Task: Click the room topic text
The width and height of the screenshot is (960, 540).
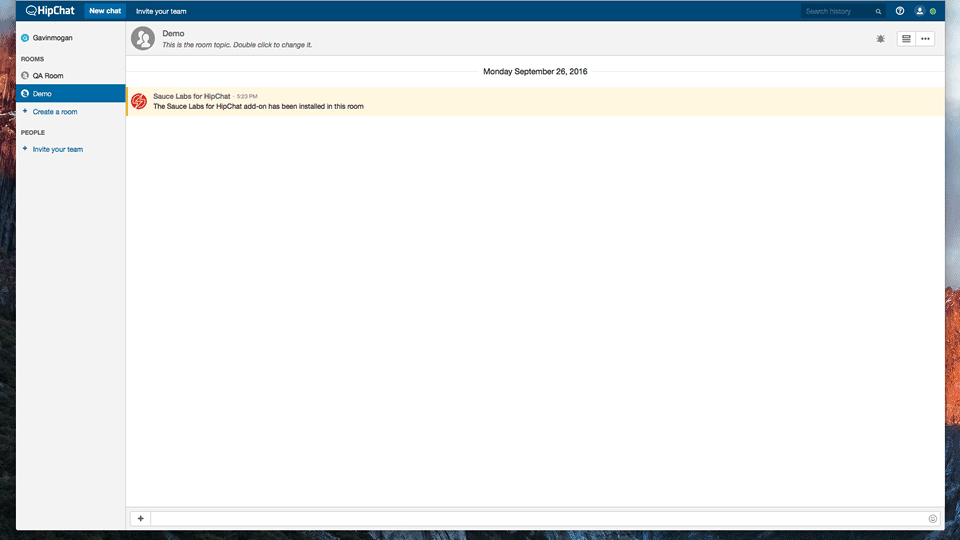Action: pyautogui.click(x=237, y=45)
